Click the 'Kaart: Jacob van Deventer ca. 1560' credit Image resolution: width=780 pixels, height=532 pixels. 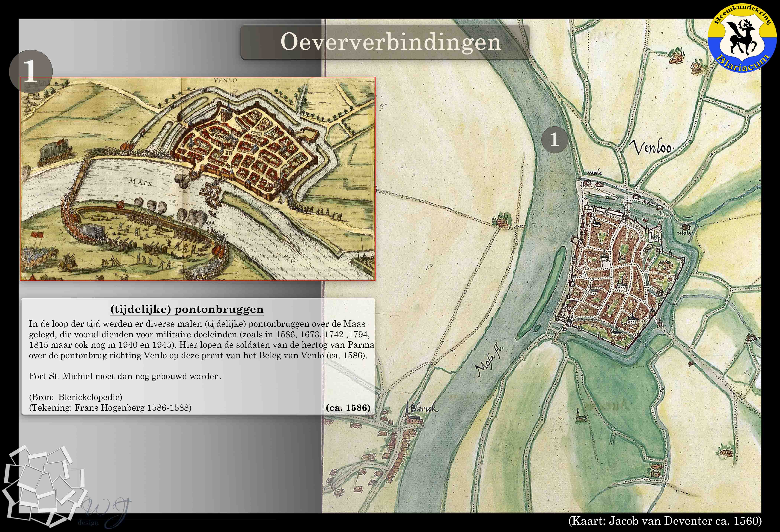(x=665, y=521)
